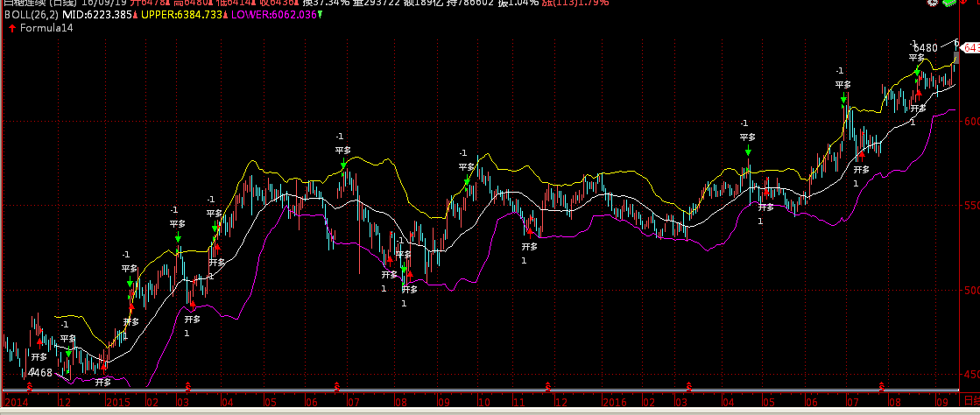The height and width of the screenshot is (415, 980).
Task: Select the green 平多 arrow in late June 2016
Action: [x=843, y=99]
